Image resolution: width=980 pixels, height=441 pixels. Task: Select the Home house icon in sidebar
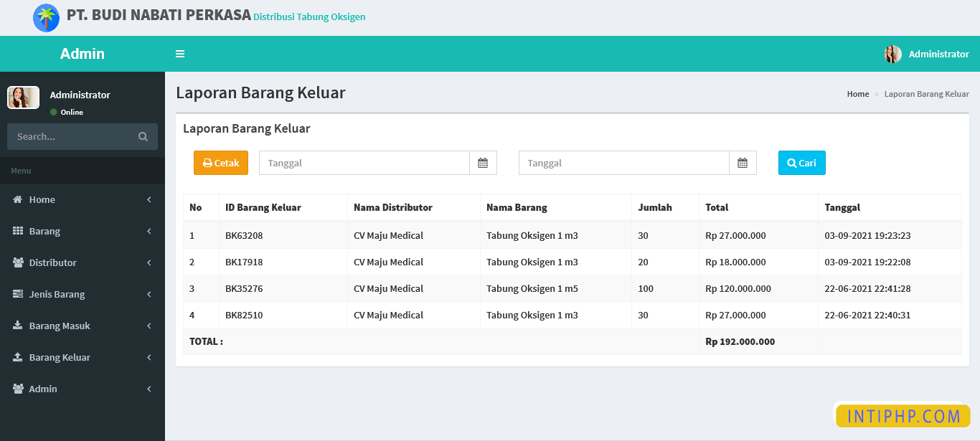pos(19,199)
